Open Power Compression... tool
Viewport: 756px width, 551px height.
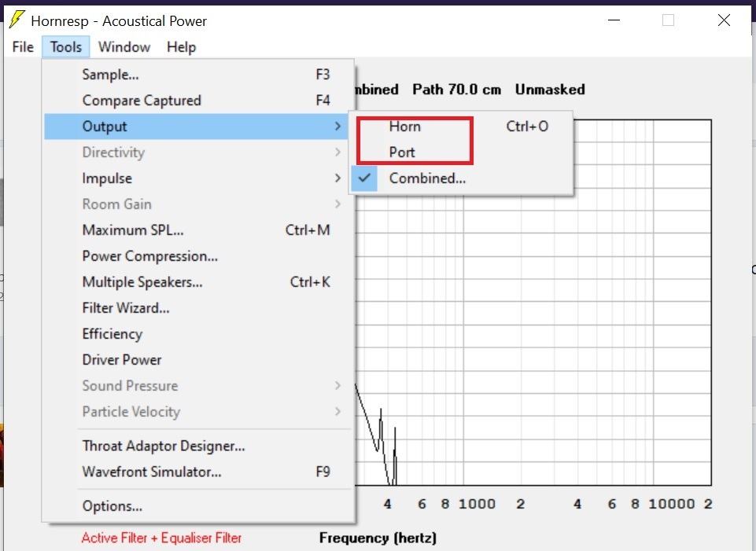199,256
